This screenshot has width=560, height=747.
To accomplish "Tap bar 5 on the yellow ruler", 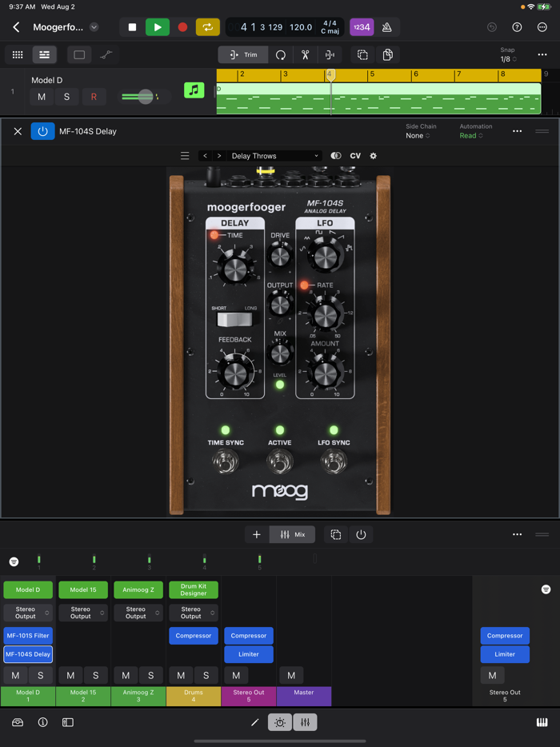I will [372, 74].
